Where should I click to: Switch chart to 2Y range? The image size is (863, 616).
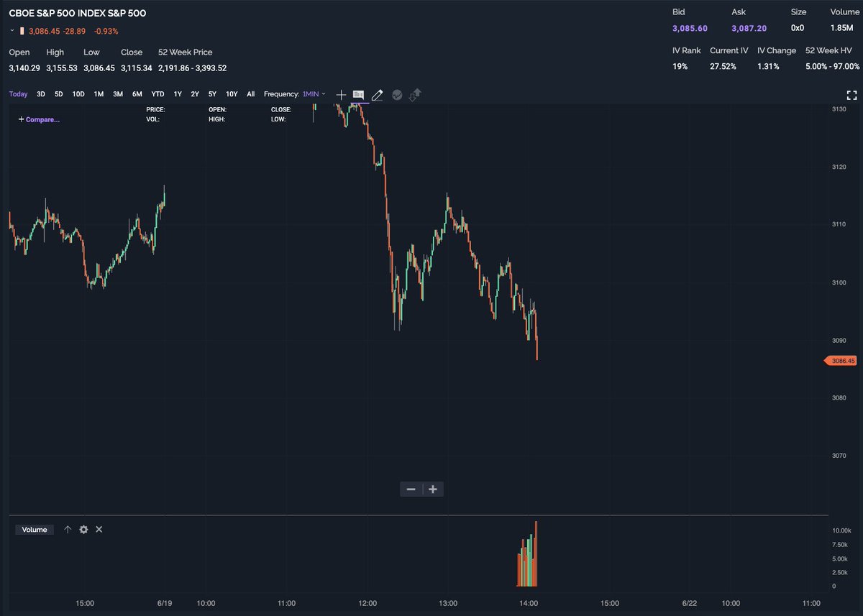[195, 94]
